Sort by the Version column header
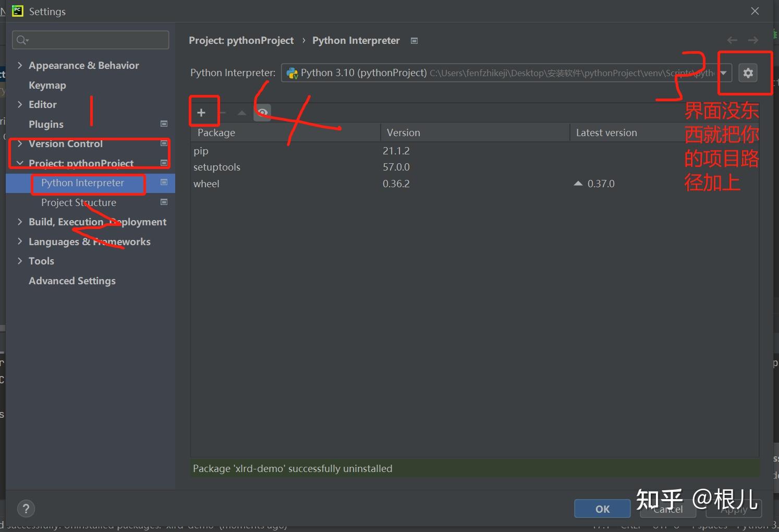 point(475,132)
